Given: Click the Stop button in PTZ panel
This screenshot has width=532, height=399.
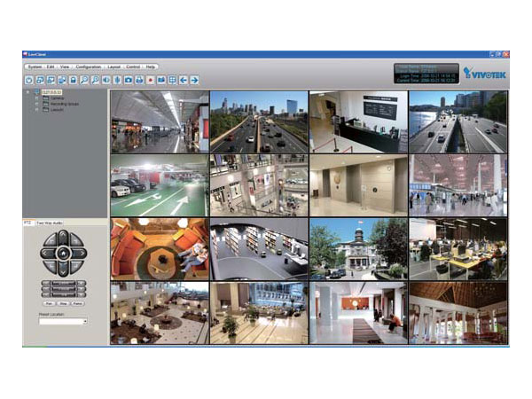Looking at the screenshot, I should (x=62, y=303).
